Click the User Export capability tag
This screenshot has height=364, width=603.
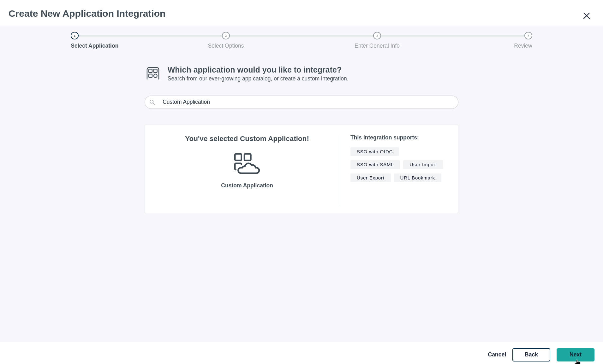[371, 178]
